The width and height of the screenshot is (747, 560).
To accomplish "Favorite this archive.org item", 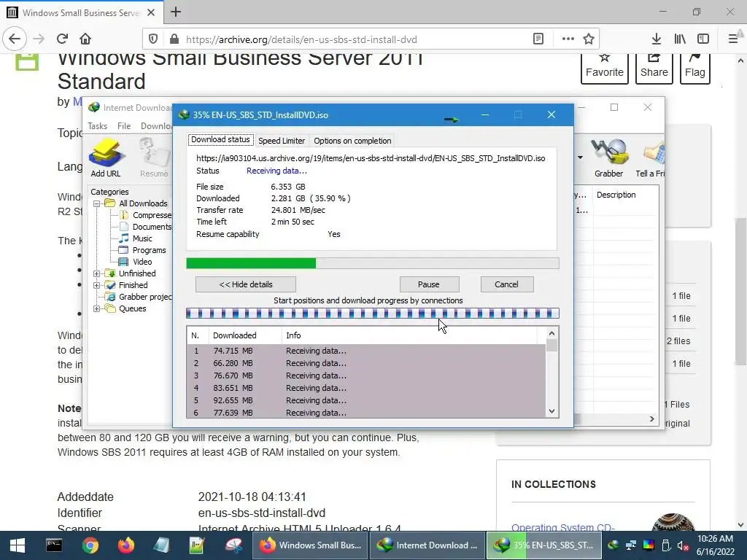I will point(605,68).
